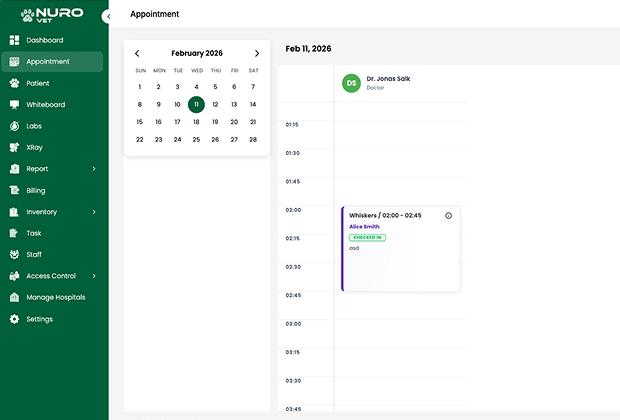Click the CHECKED IN status badge
The width and height of the screenshot is (620, 420).
point(367,237)
